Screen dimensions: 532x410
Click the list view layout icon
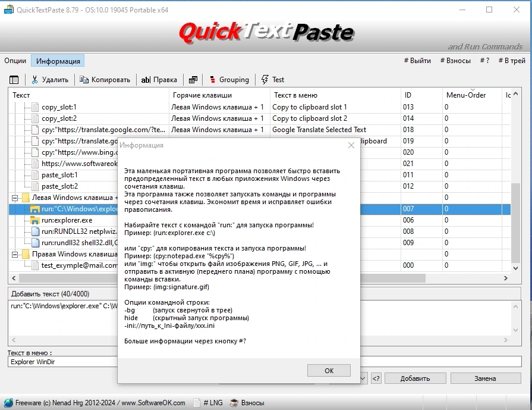14,80
